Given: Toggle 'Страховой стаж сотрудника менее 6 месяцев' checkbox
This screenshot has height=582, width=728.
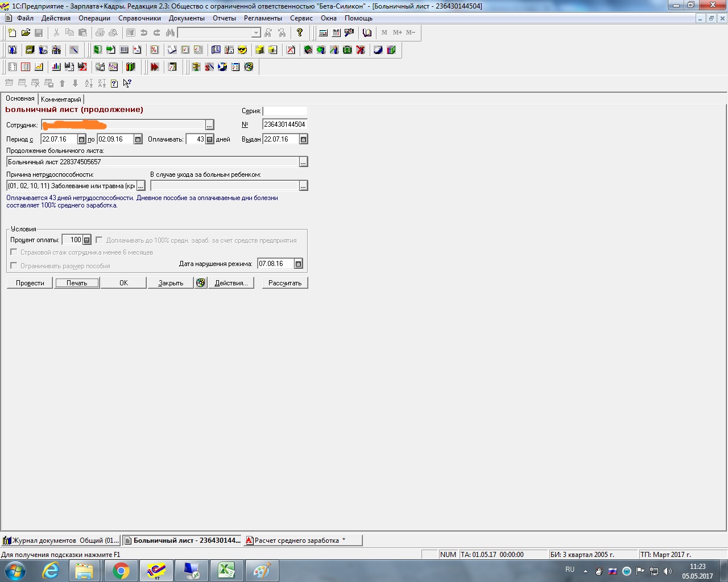Looking at the screenshot, I should click(14, 252).
